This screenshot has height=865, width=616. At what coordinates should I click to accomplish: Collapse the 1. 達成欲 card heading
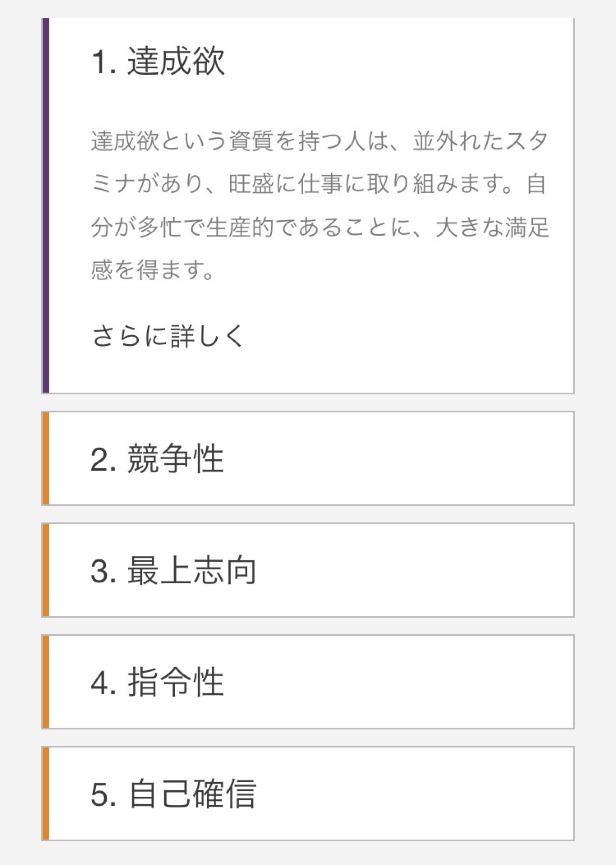pos(158,61)
